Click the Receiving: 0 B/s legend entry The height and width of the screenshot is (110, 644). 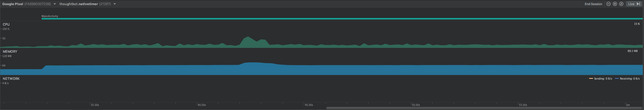pos(627,79)
